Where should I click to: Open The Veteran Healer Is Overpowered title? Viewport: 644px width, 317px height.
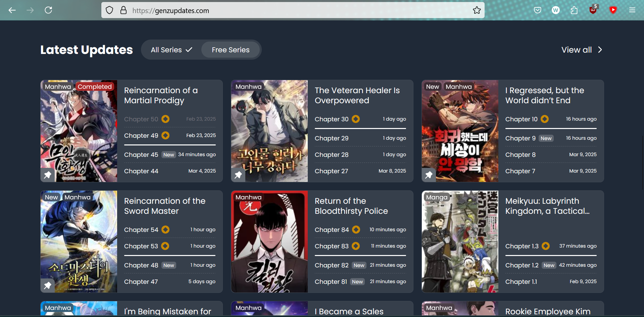click(x=357, y=96)
